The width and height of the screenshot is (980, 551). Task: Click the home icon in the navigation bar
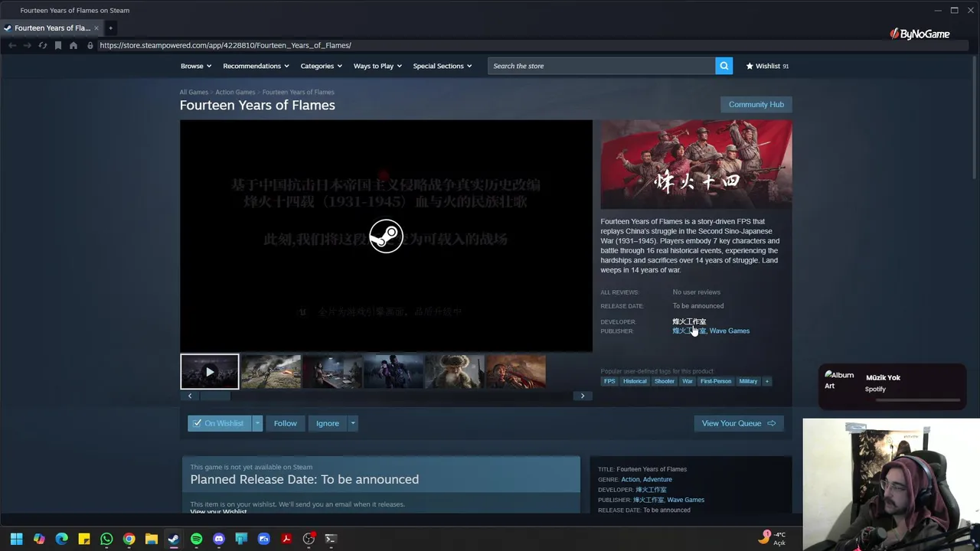73,45
